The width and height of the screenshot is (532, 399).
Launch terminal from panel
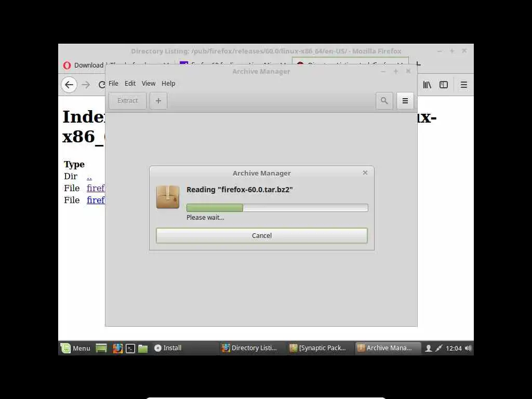coord(130,349)
